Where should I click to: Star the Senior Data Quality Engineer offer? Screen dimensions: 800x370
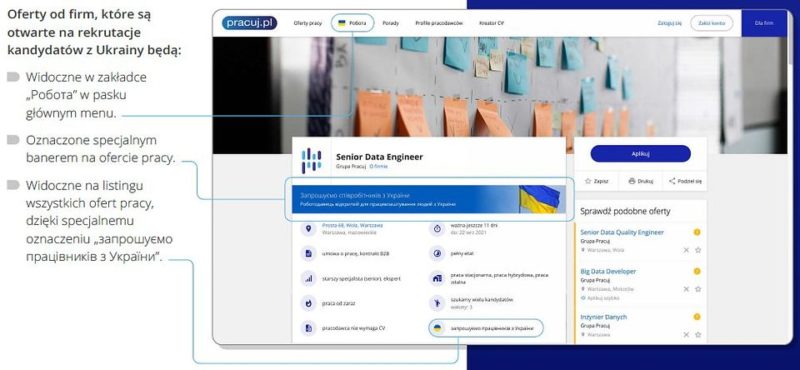click(x=698, y=250)
